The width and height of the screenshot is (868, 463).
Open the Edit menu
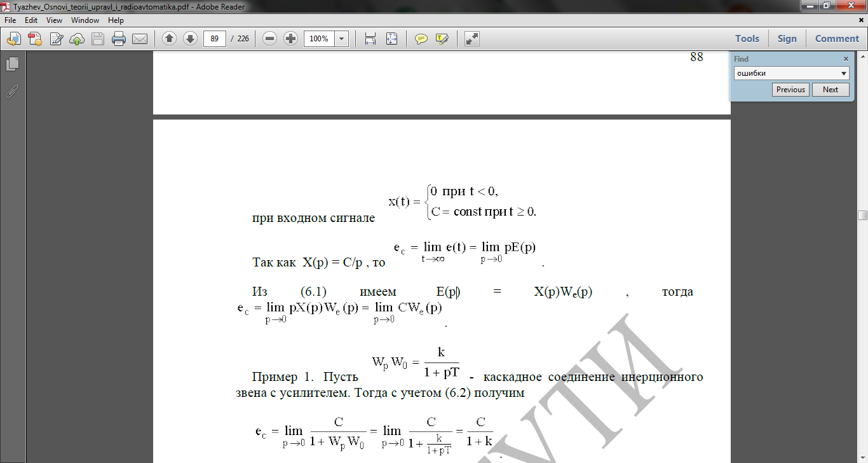[x=31, y=20]
